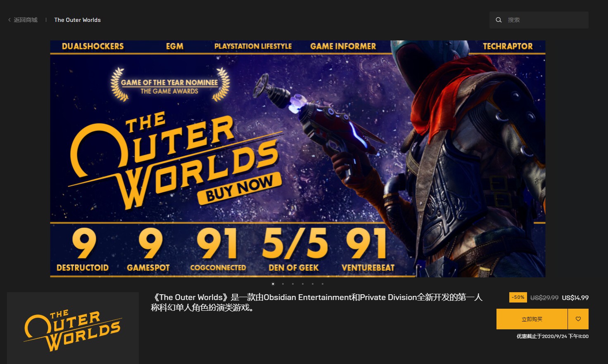Image resolution: width=608 pixels, height=364 pixels.
Task: Click the back chevron arrow icon
Action: pos(9,20)
